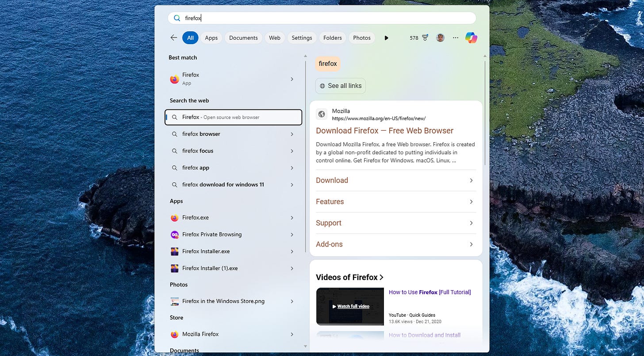Open the Download Firefox — Free Web Browser link
This screenshot has height=356, width=644.
[384, 130]
